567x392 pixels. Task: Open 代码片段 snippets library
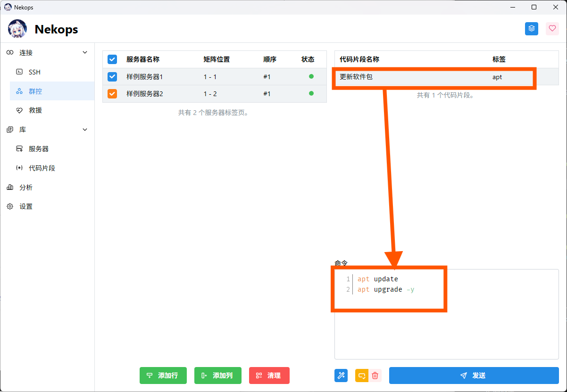(42, 168)
